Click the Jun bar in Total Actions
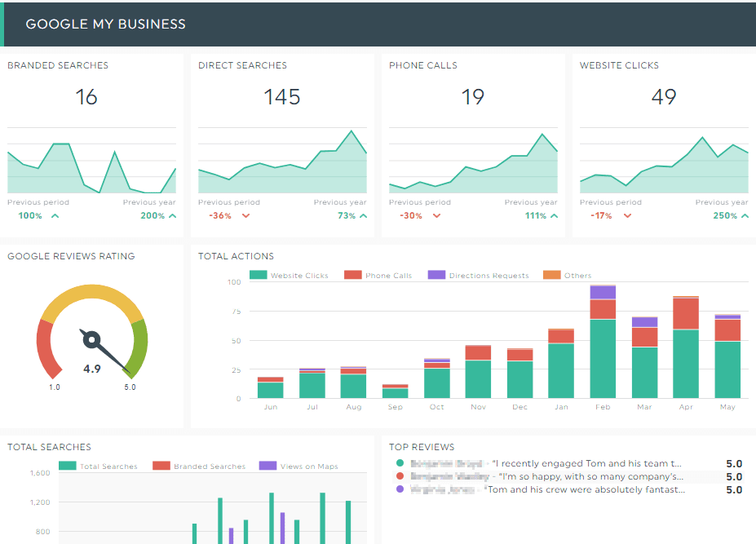This screenshot has width=756, height=544. [x=271, y=387]
